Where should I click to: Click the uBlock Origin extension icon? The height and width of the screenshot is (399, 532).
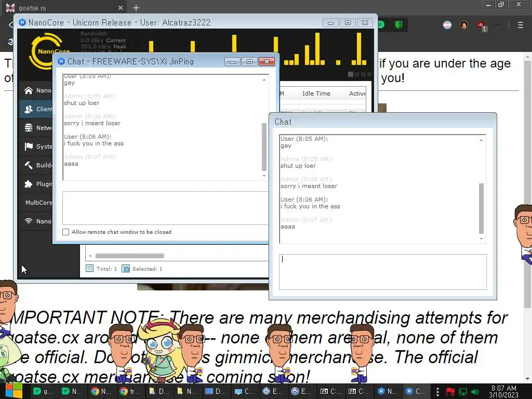click(x=481, y=25)
